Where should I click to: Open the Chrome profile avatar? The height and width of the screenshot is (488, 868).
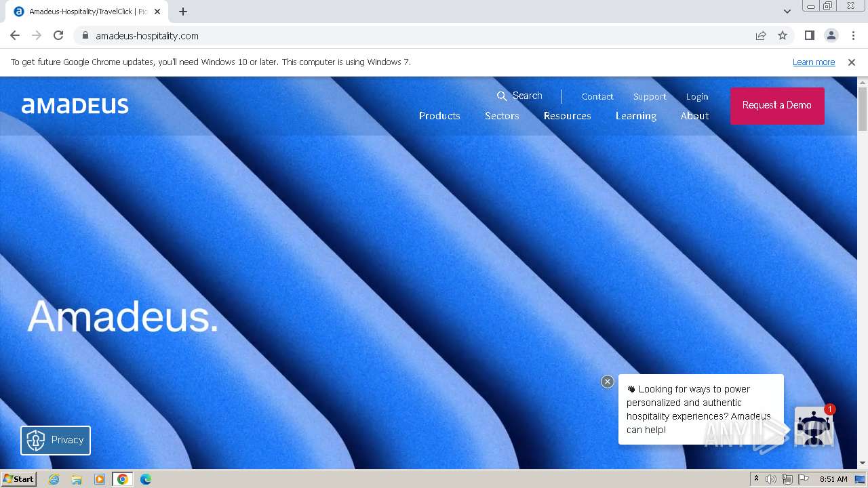[x=831, y=36]
